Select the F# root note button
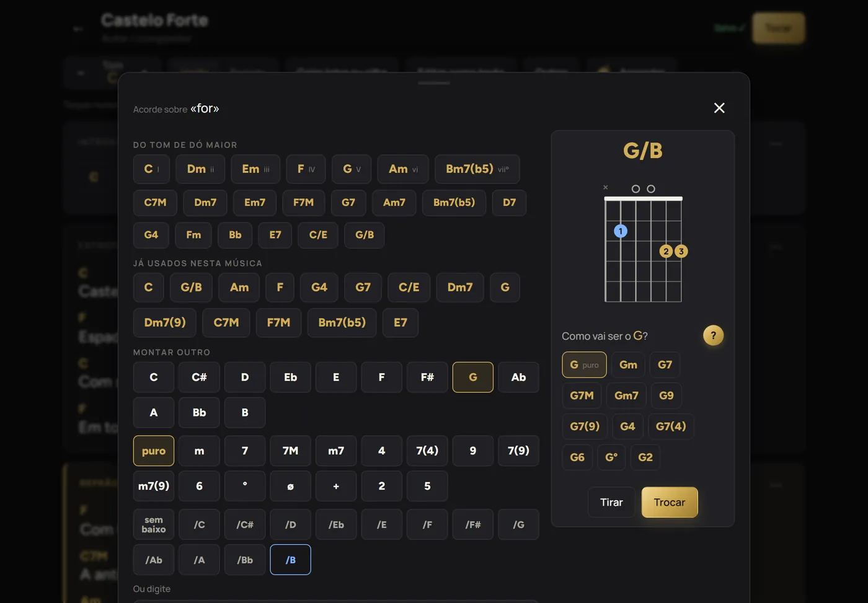 coord(427,377)
